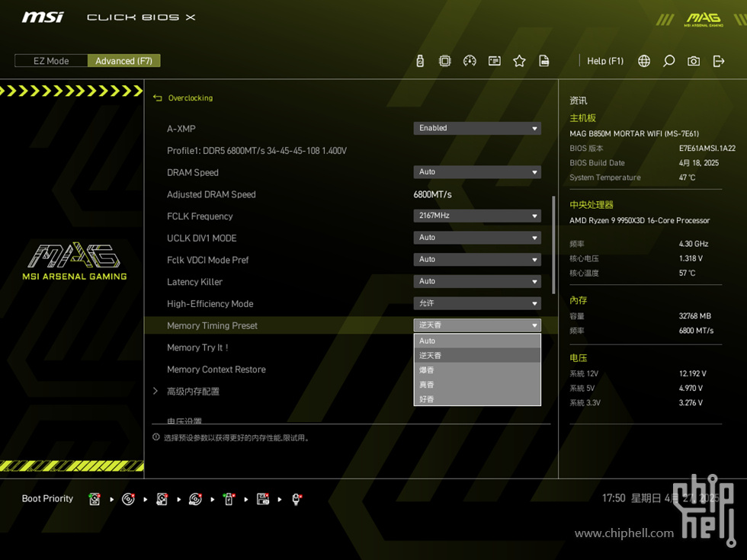Screen dimensions: 747x560
Task: Open the speedometer gauge toolbar icon
Action: [x=470, y=61]
